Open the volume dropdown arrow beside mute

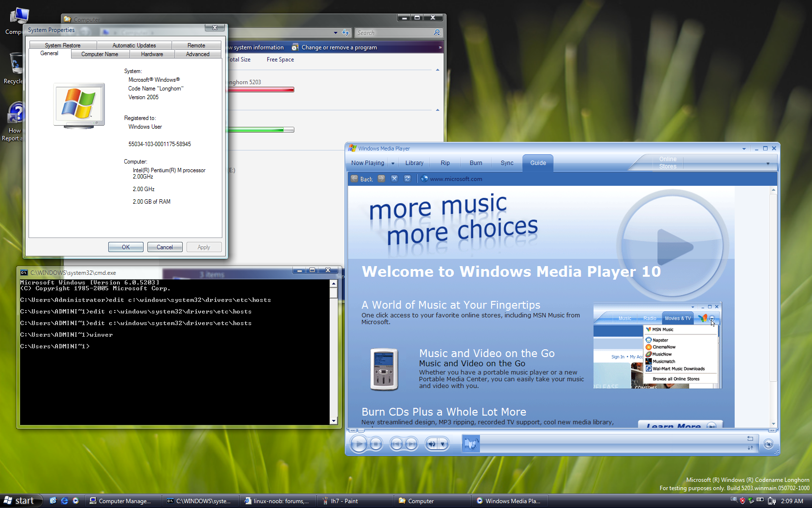pyautogui.click(x=443, y=444)
